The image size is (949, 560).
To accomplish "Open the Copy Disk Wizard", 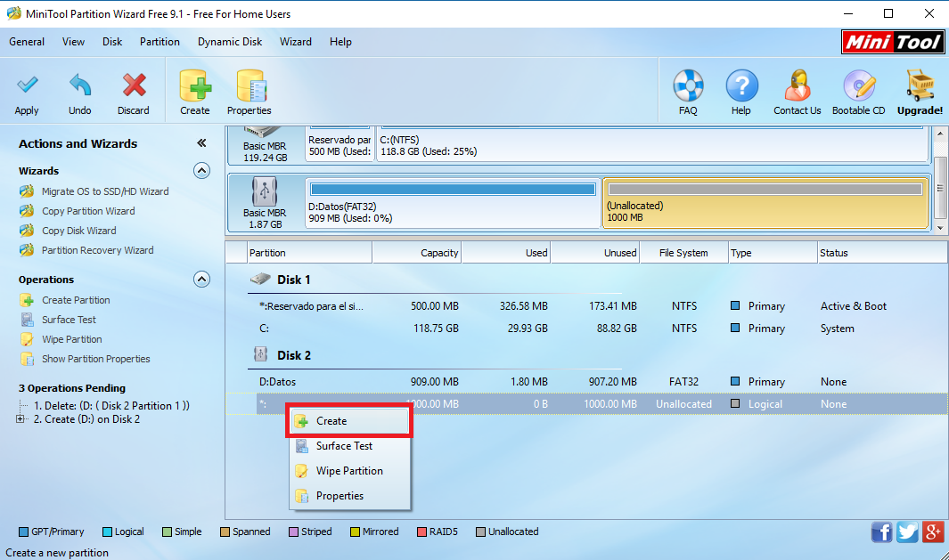I will coord(78,231).
